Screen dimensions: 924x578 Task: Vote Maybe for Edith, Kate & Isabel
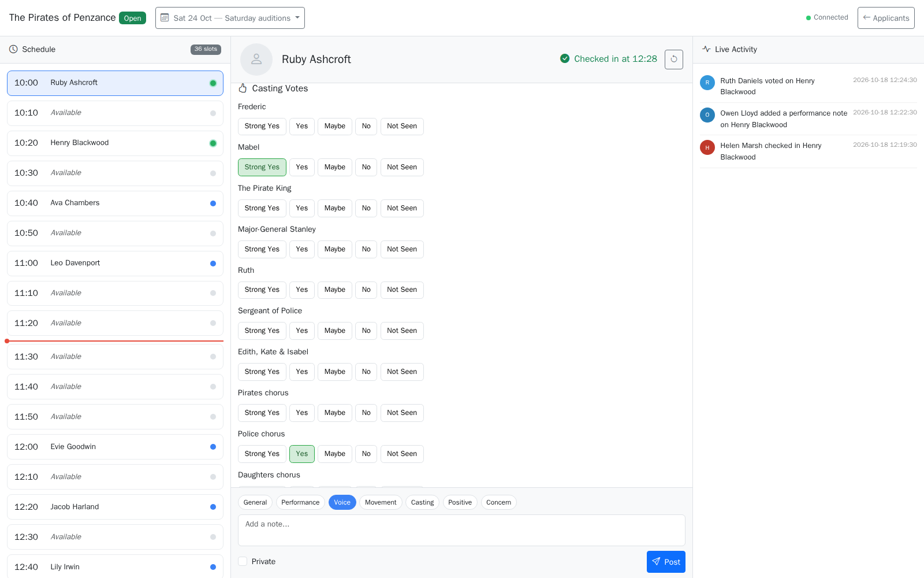coord(335,372)
